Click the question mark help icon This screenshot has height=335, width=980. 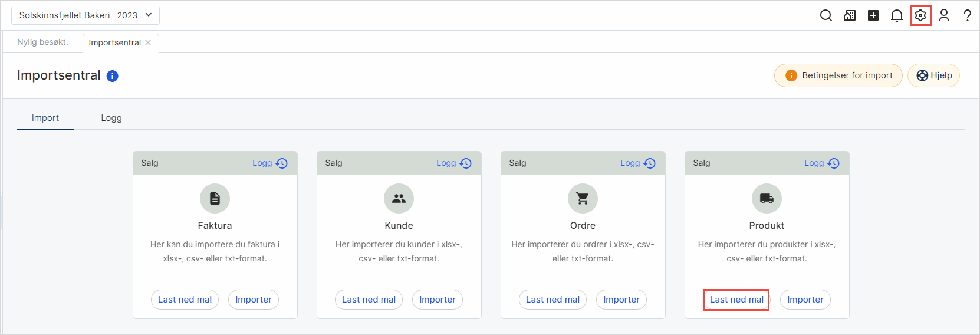click(968, 15)
